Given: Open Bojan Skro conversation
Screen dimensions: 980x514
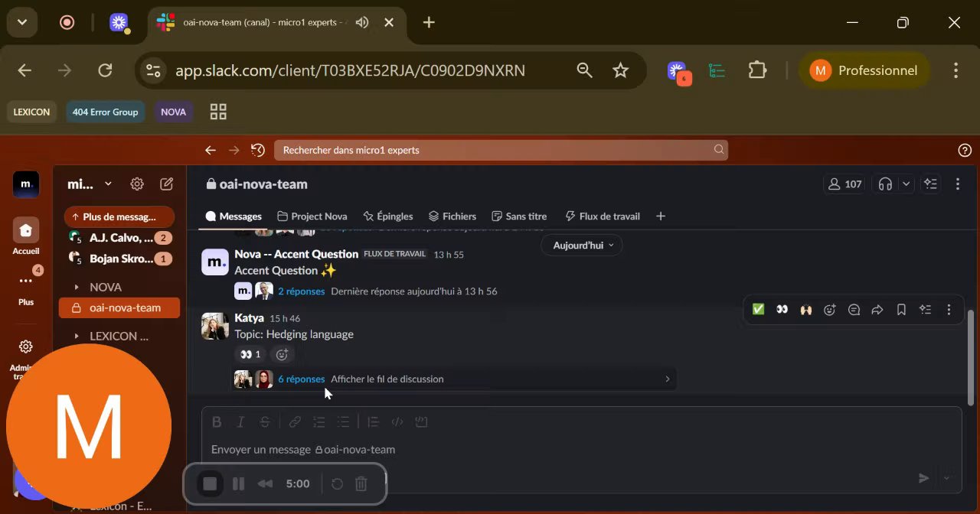Looking at the screenshot, I should tap(119, 259).
